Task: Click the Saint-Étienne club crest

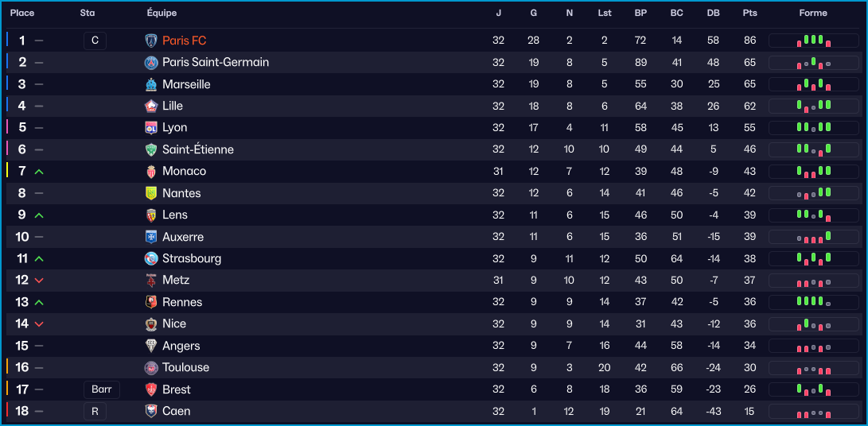Action: tap(151, 149)
